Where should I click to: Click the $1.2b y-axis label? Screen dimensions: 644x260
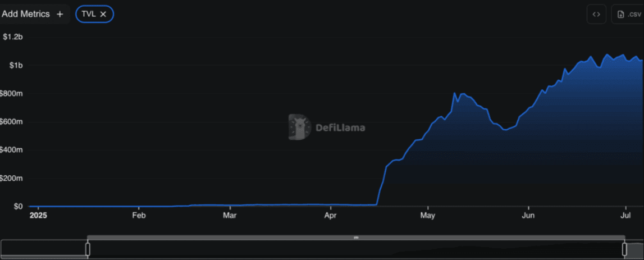[12, 37]
